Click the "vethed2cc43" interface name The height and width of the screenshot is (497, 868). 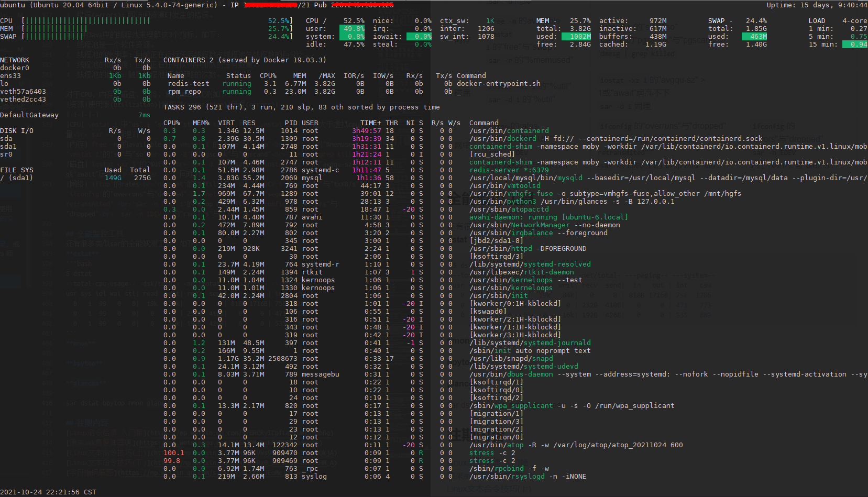tap(23, 100)
